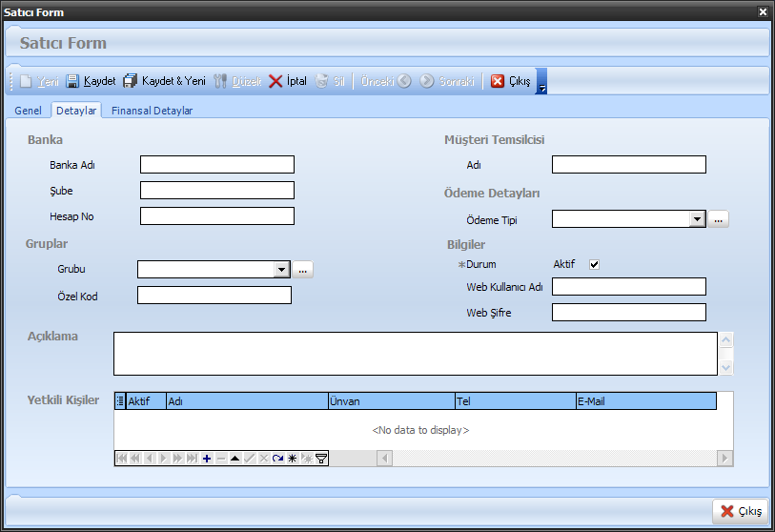Click the Banka Adı input field
This screenshot has height=532, width=775.
[x=217, y=165]
